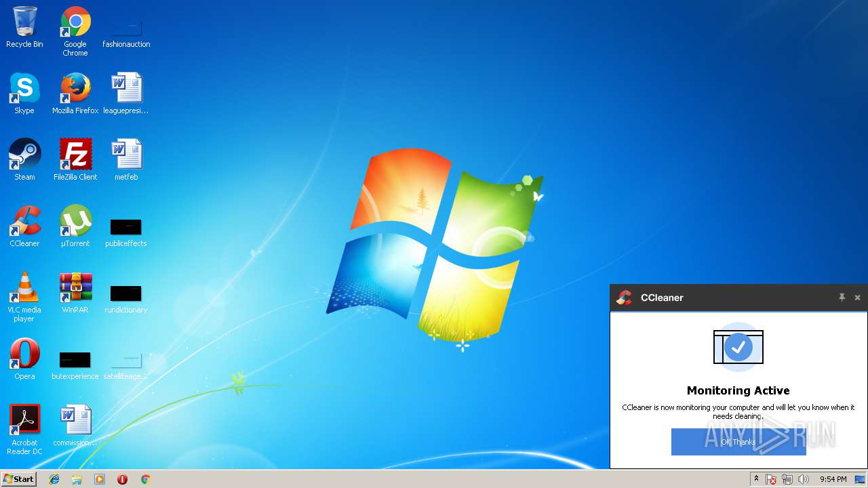The image size is (868, 488).
Task: Select the WinRAR desktop shortcut
Action: tap(75, 293)
